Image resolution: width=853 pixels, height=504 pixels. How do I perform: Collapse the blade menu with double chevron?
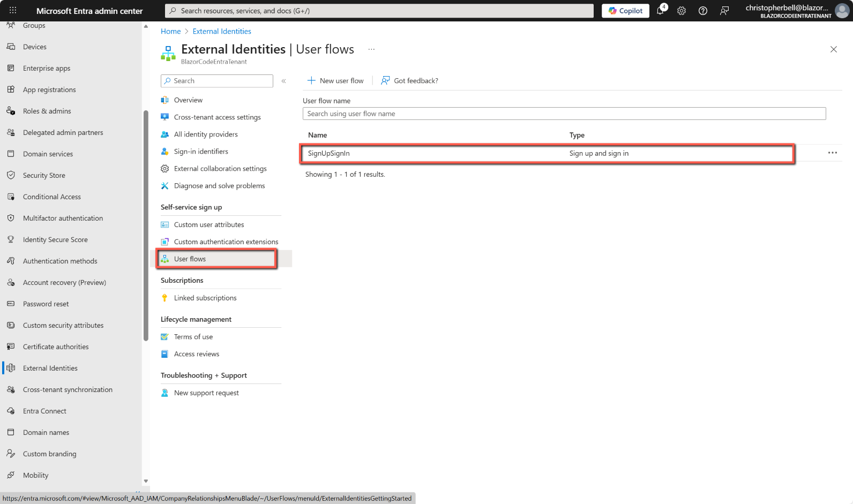pyautogui.click(x=284, y=81)
